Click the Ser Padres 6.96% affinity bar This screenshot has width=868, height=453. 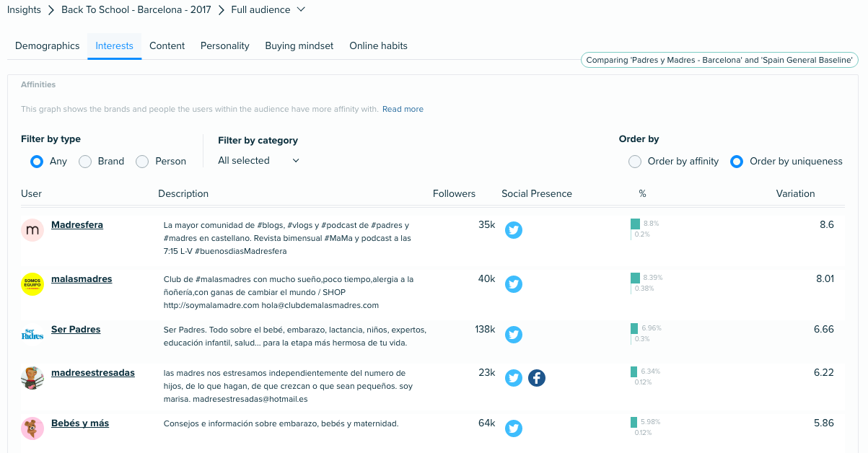point(634,328)
